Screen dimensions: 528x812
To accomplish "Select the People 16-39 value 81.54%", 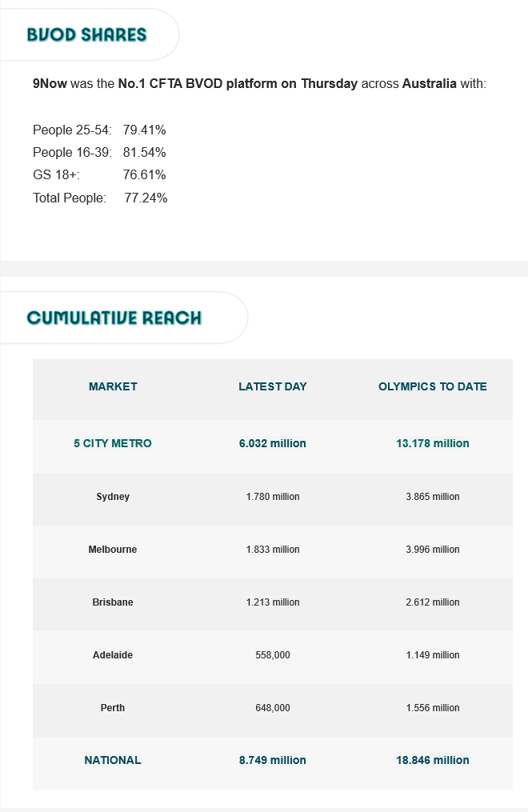I will (x=144, y=152).
